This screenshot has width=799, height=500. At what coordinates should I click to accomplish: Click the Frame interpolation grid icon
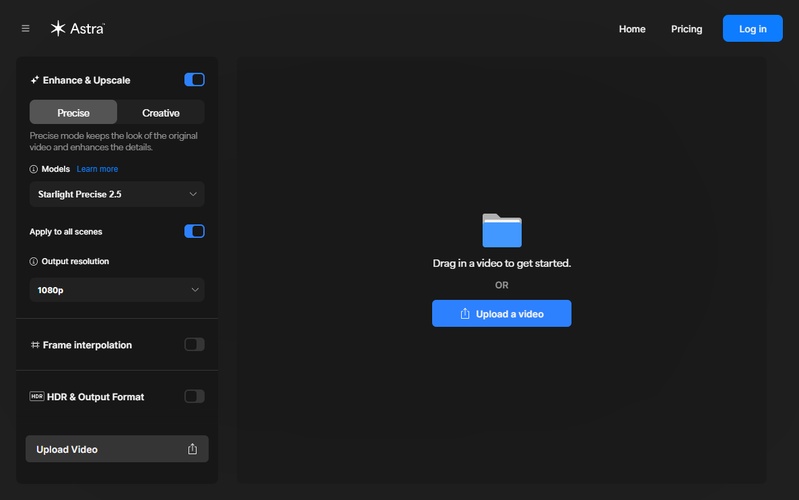pyautogui.click(x=35, y=345)
